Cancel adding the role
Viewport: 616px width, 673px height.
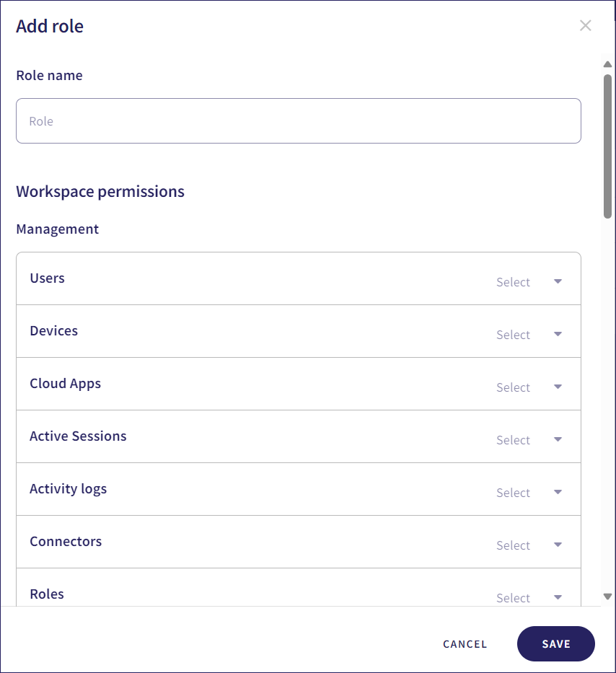[465, 643]
